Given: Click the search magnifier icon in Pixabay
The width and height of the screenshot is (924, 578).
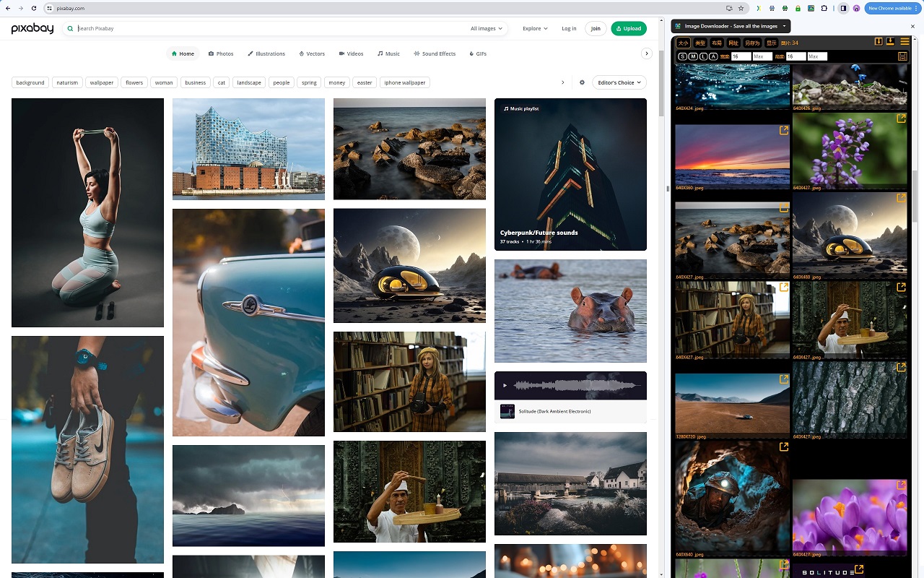Looking at the screenshot, I should pos(70,29).
